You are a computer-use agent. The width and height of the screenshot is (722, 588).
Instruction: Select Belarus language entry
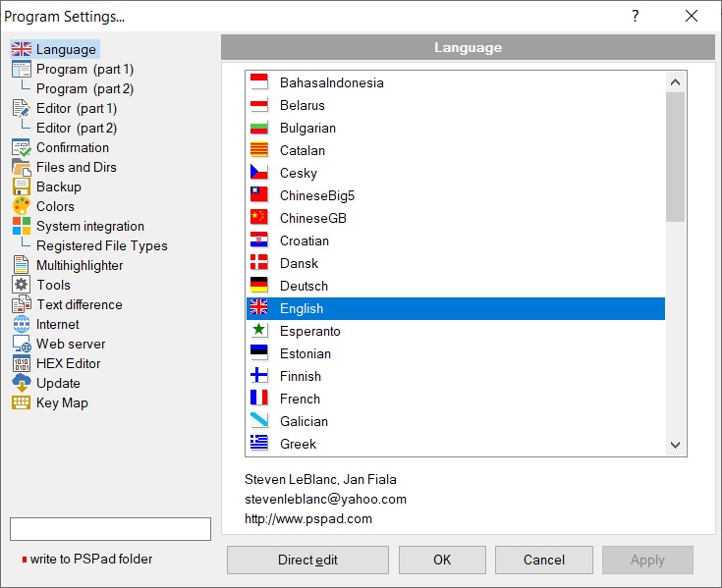[456, 105]
